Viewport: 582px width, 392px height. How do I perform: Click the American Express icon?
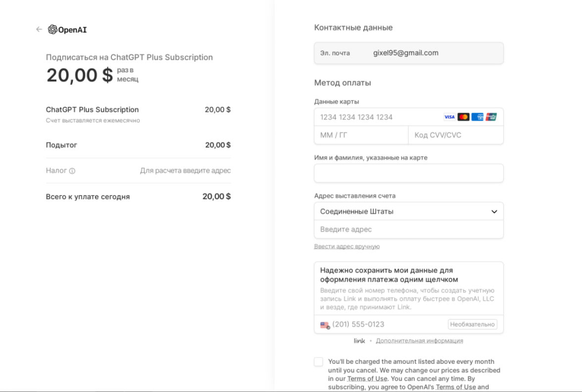tap(478, 117)
